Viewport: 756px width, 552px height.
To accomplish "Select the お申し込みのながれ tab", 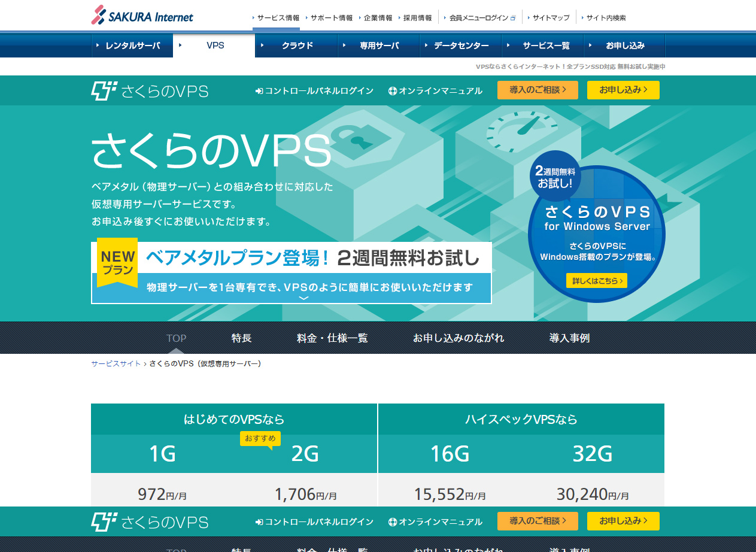I will click(459, 338).
